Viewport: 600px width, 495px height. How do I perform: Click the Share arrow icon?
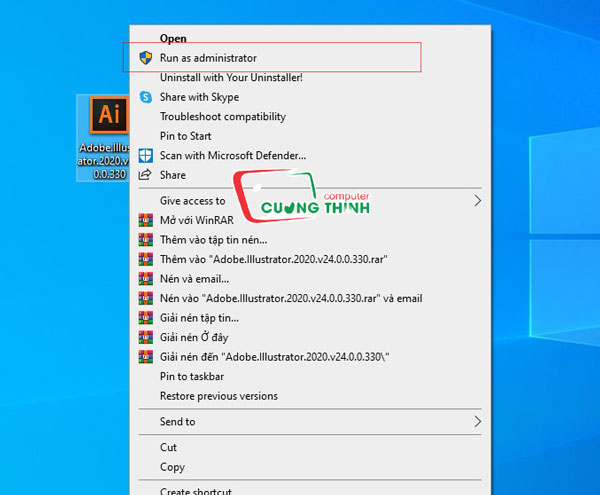145,175
